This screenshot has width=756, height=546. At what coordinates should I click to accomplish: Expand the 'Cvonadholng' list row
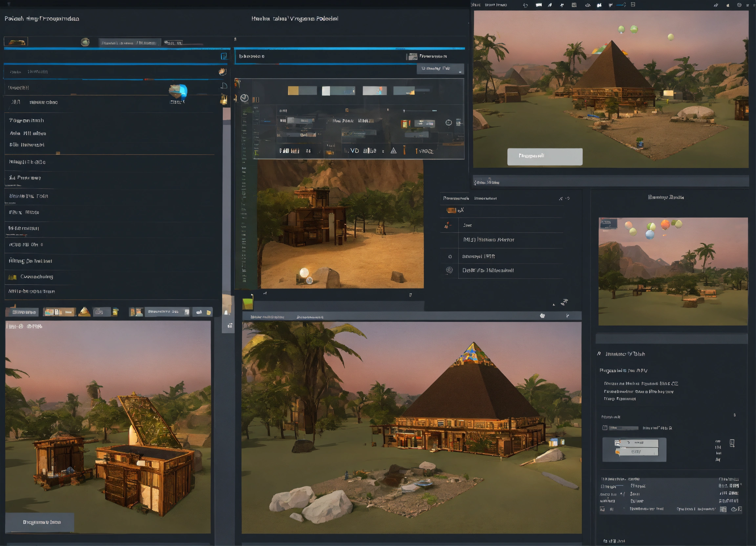point(37,276)
